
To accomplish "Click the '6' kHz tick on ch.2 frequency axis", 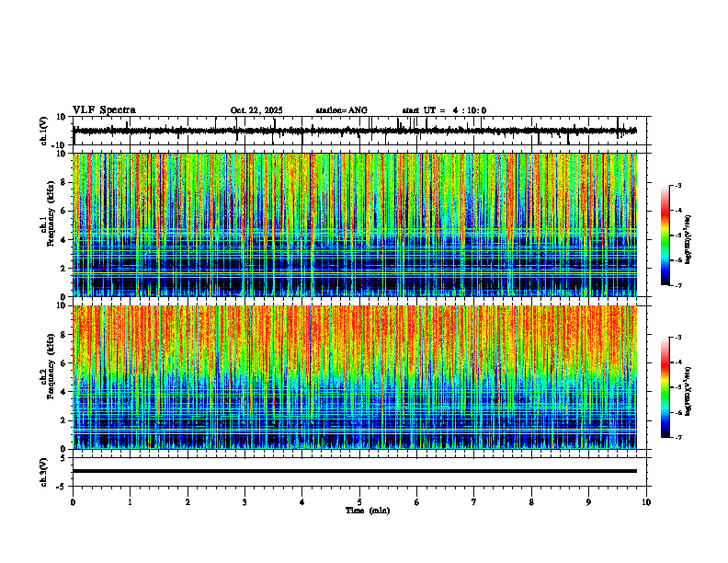I will tap(63, 363).
